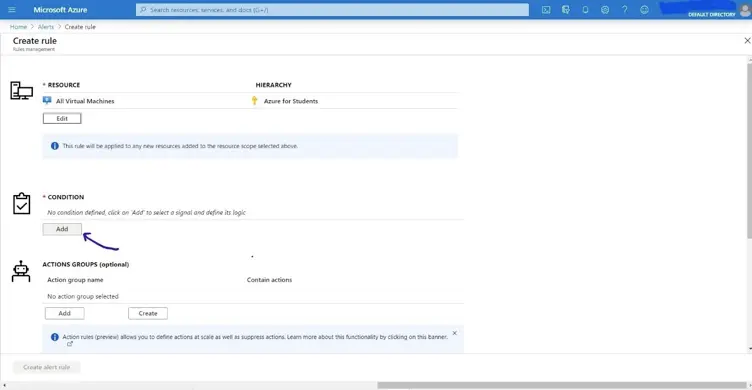752x390 pixels.
Task: Click the CONDITION heading
Action: tap(66, 197)
